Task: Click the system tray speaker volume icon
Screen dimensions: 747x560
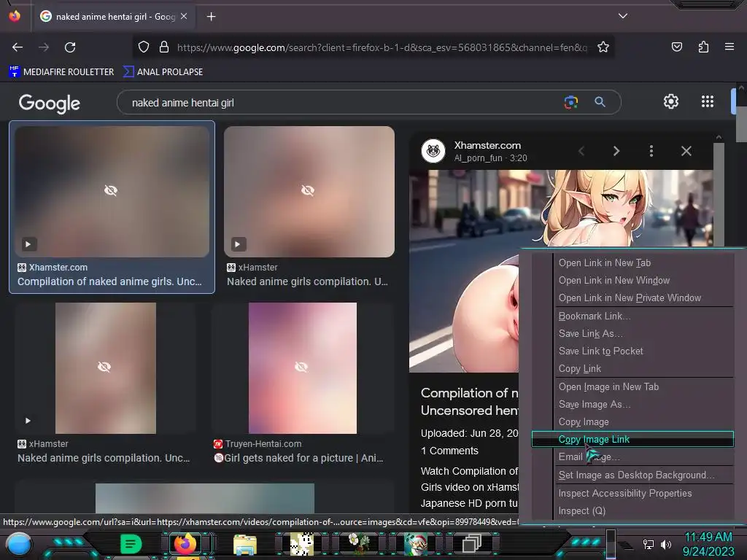Action: coord(666,544)
